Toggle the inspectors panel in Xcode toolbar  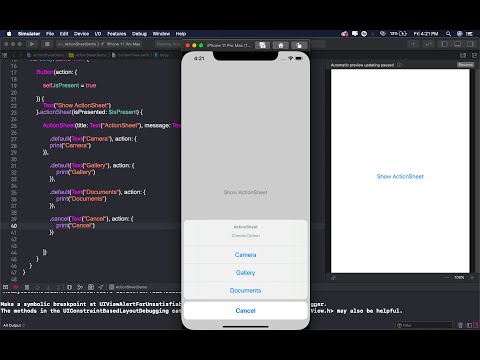[470, 44]
